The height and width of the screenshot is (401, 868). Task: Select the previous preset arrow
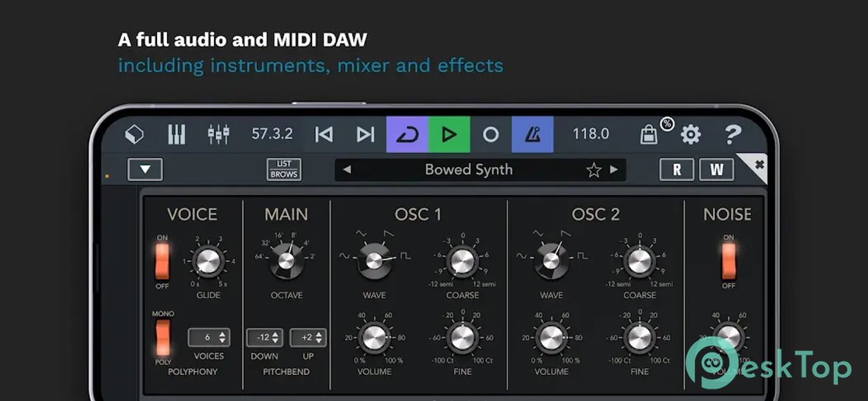347,170
